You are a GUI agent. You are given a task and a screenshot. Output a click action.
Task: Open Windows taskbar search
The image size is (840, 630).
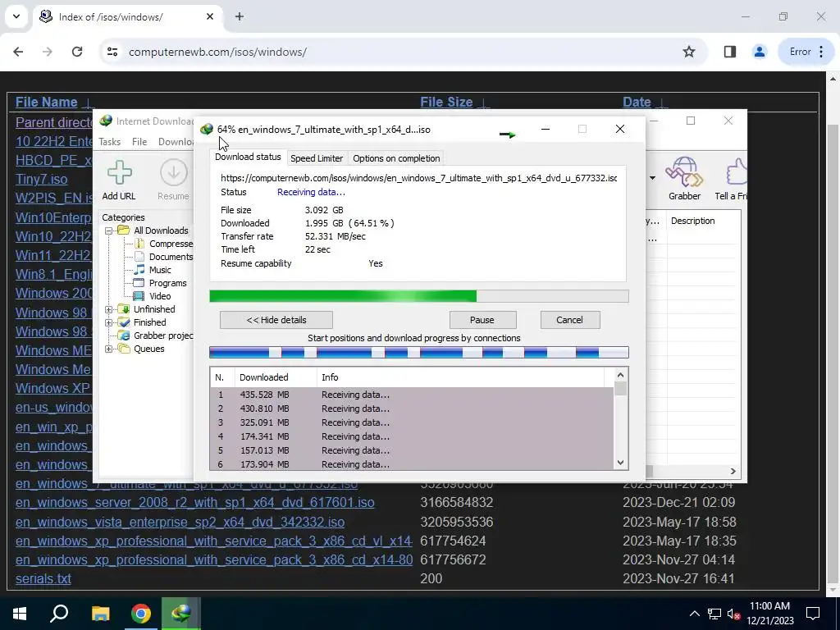tap(59, 614)
